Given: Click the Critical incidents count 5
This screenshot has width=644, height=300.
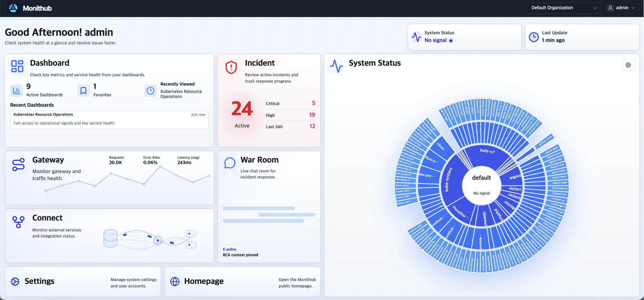Looking at the screenshot, I should pyautogui.click(x=313, y=103).
